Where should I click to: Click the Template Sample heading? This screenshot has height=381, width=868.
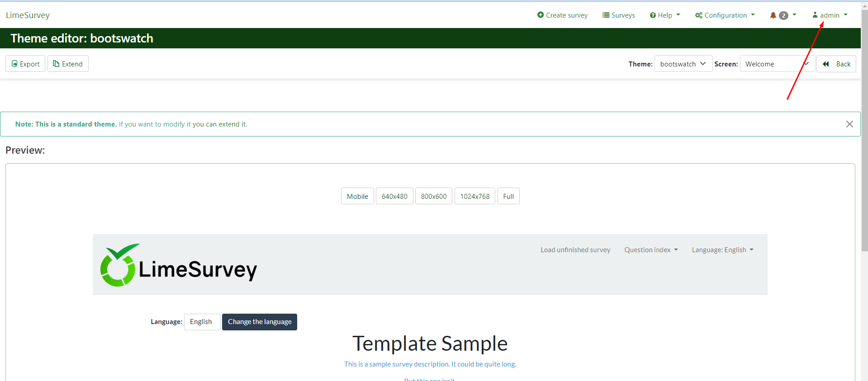[x=430, y=343]
